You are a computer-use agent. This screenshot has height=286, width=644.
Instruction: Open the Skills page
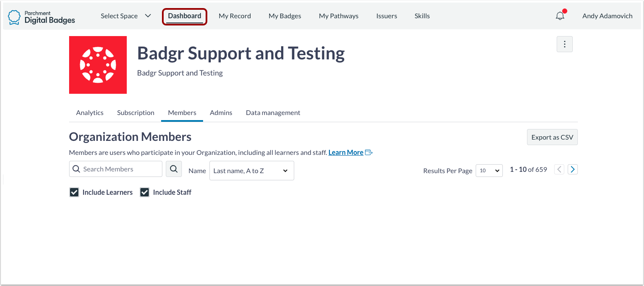click(x=422, y=16)
